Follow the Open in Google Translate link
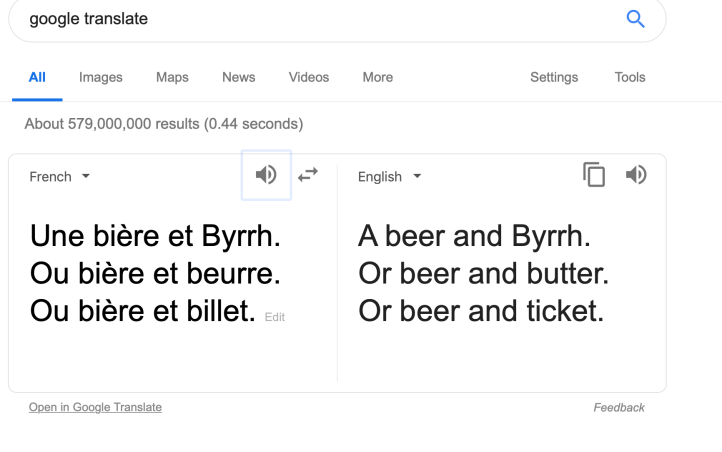Screen dimensions: 722x452 (x=95, y=407)
